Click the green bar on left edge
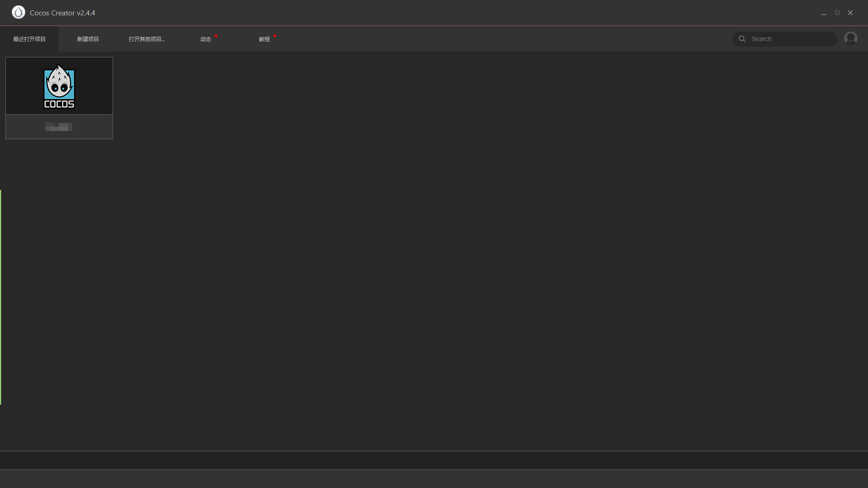Screen dimensions: 868x488 tap(0, 297)
